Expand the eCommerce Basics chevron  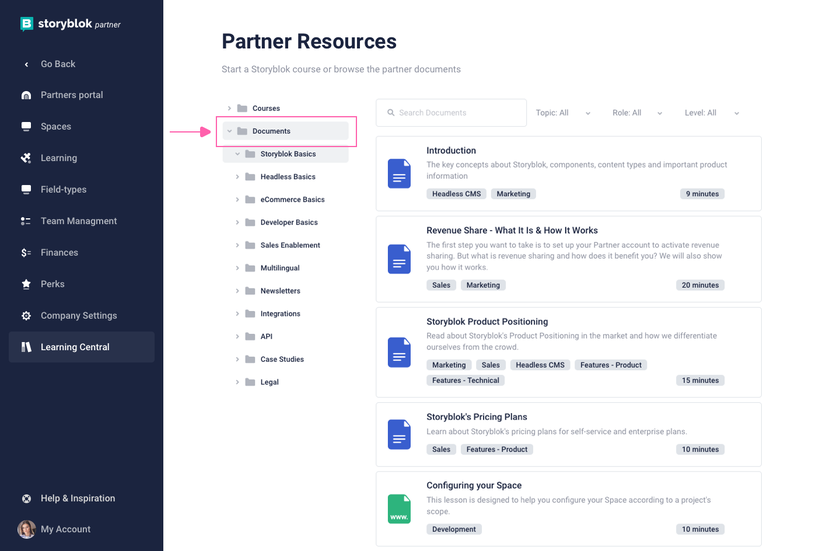tap(237, 200)
